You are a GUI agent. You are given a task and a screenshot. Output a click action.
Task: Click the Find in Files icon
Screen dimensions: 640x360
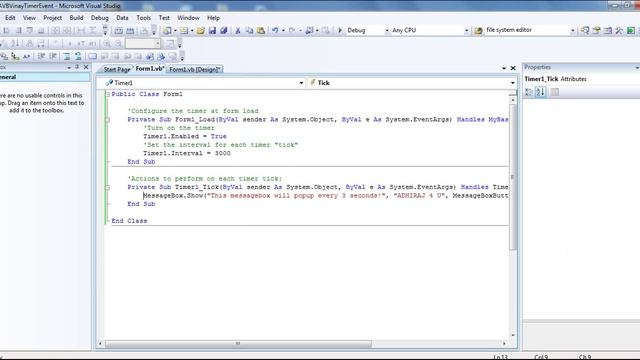pyautogui.click(x=478, y=30)
